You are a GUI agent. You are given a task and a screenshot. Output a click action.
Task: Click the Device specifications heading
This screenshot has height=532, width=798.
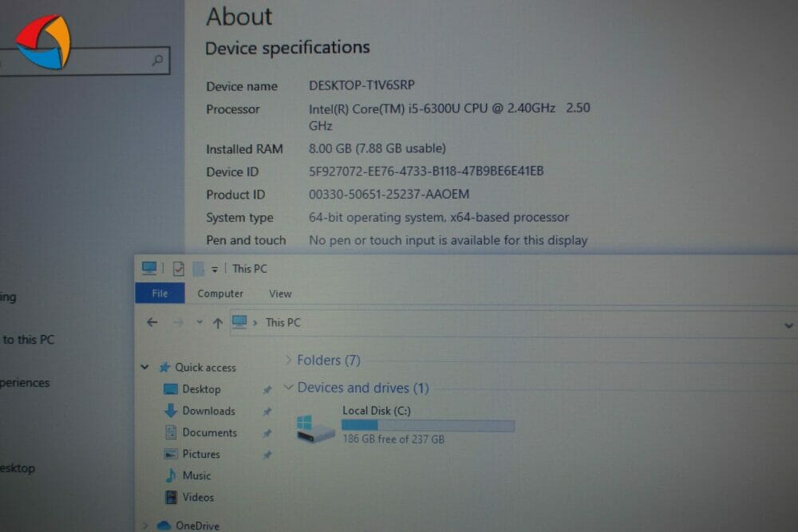coord(287,48)
